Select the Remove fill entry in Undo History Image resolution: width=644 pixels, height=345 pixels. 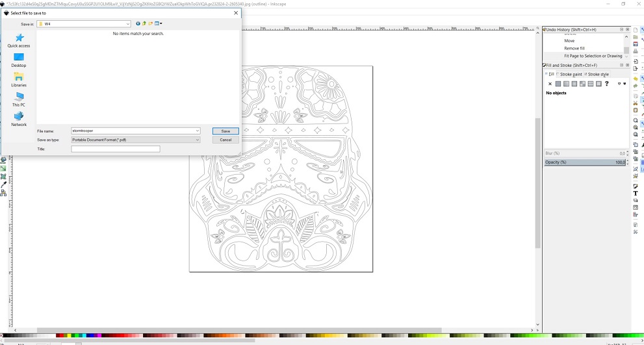pos(574,49)
